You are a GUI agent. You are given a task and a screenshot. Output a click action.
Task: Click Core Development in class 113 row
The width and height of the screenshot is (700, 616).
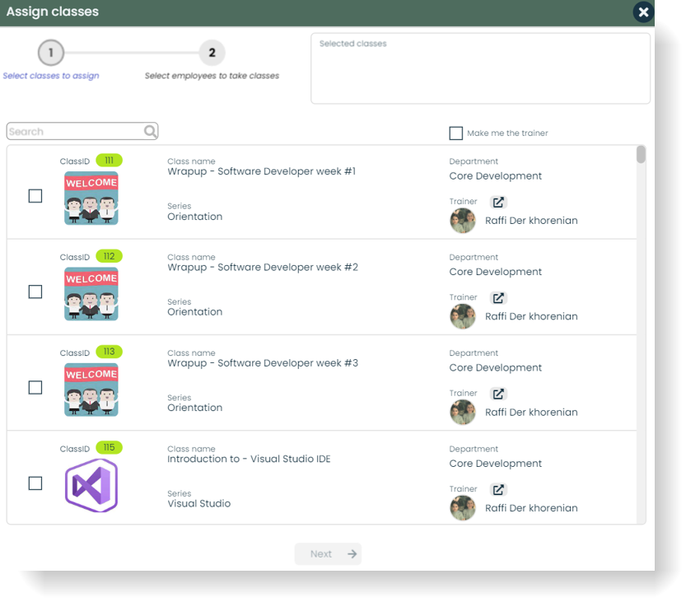(496, 368)
